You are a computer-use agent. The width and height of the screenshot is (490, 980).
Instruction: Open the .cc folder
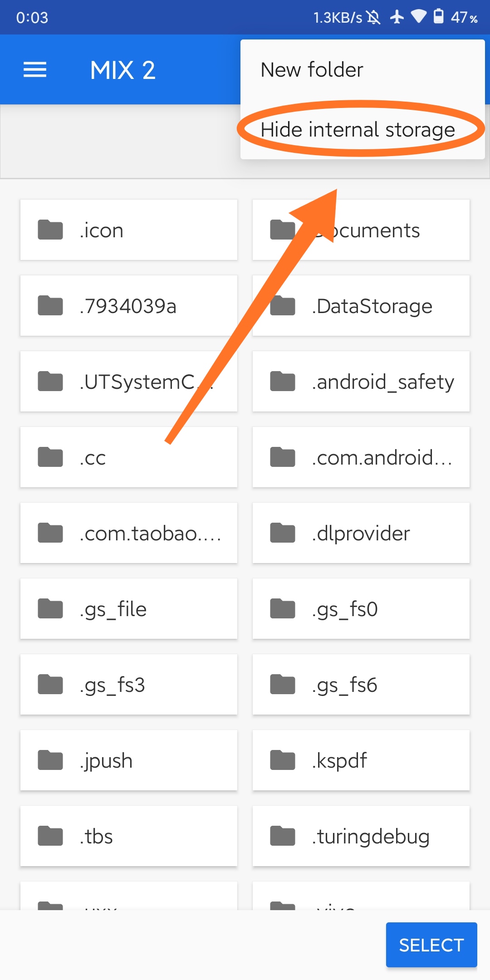129,457
